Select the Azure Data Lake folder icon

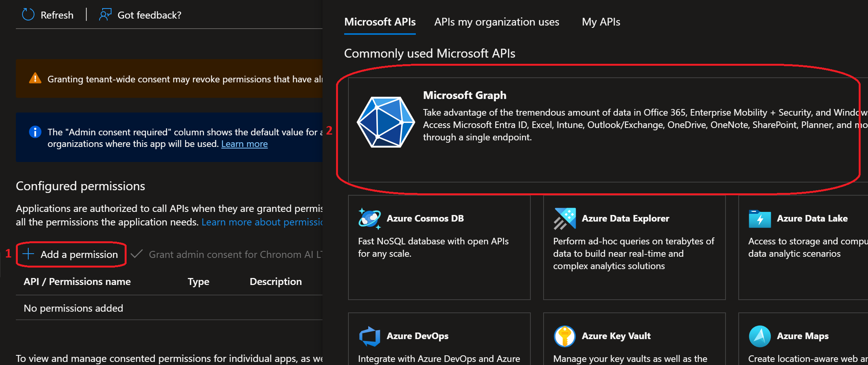[760, 218]
